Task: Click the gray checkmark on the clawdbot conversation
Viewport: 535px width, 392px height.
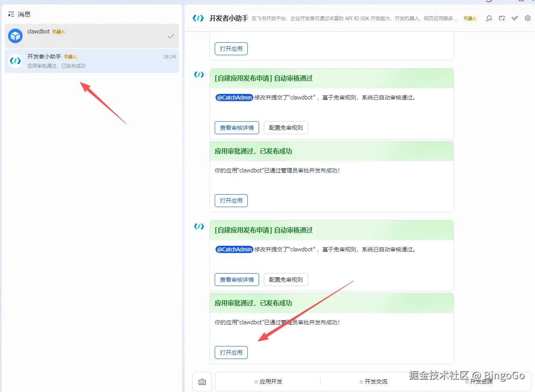Action: (x=171, y=35)
